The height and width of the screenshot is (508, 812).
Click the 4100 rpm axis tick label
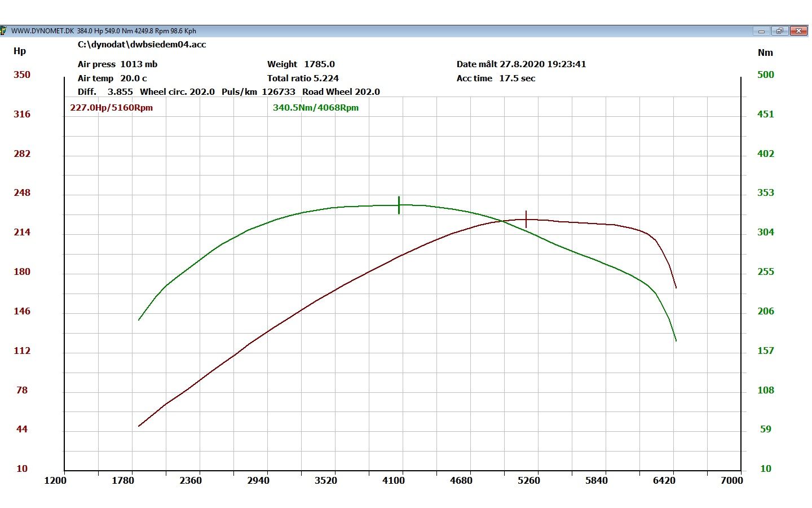point(394,480)
